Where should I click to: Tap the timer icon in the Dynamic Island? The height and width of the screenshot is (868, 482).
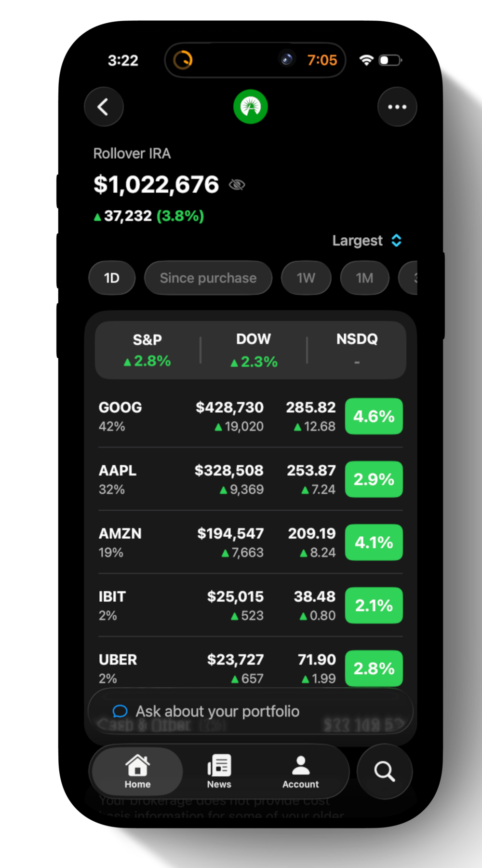point(183,60)
